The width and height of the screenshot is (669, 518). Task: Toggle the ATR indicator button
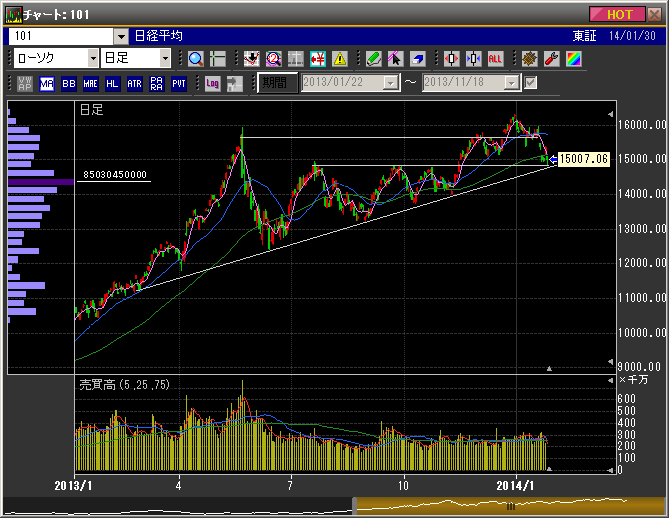134,83
